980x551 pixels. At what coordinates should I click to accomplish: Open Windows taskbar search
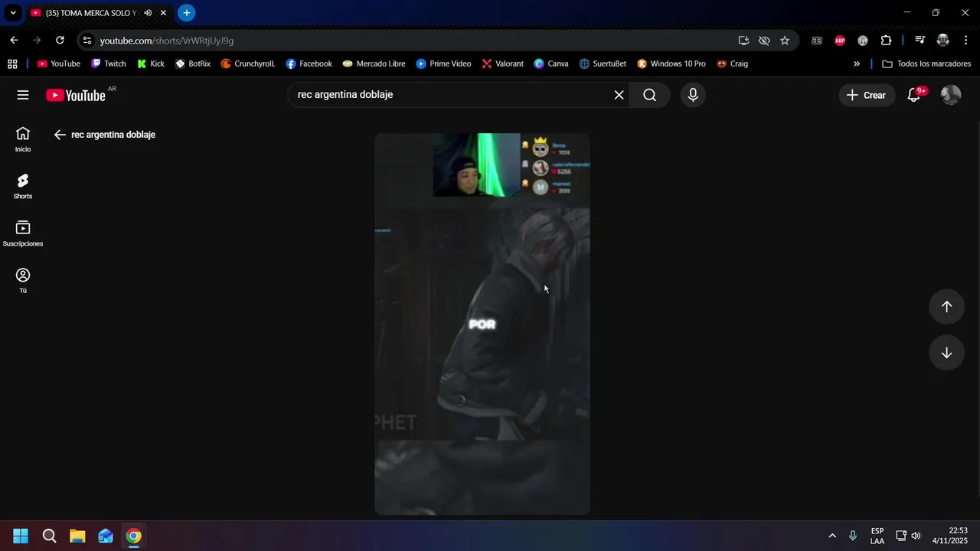(x=49, y=536)
